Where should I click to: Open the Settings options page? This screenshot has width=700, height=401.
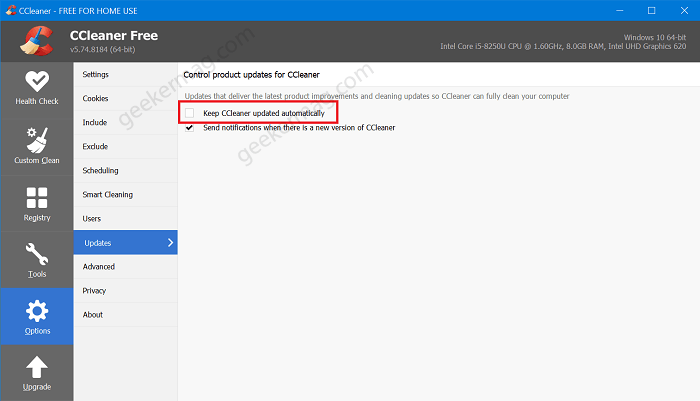tap(125, 75)
